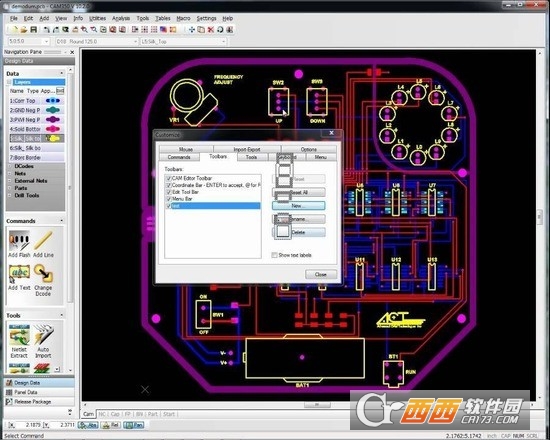The height and width of the screenshot is (440, 550).
Task: Switch to Import-Export tab in Customize
Action: (x=247, y=149)
